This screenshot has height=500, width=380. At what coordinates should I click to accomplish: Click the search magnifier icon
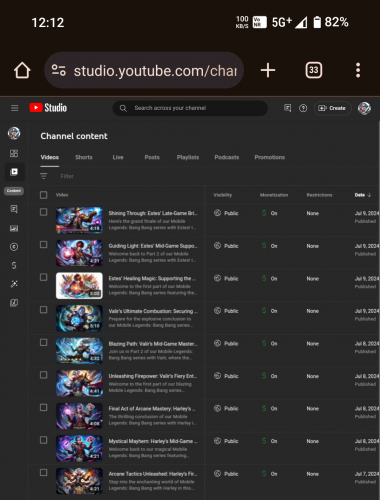(x=123, y=108)
